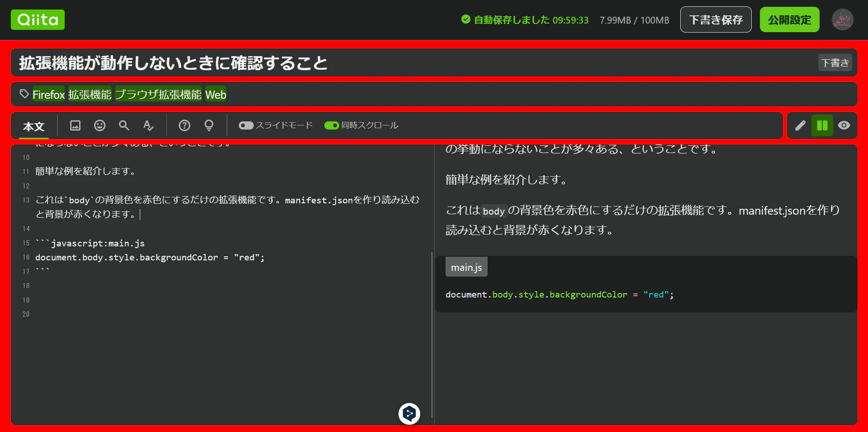This screenshot has width=868, height=432.
Task: Click the 下書き draft badge
Action: (835, 63)
